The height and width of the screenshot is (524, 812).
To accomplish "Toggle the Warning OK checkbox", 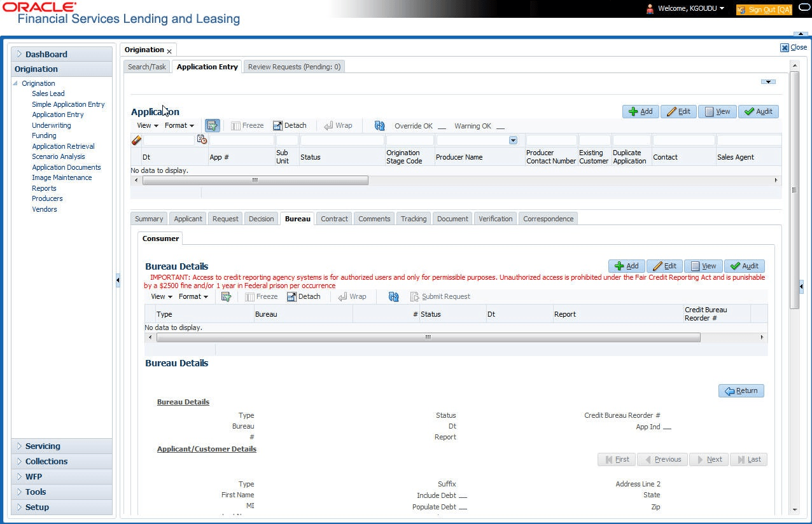I will point(500,127).
